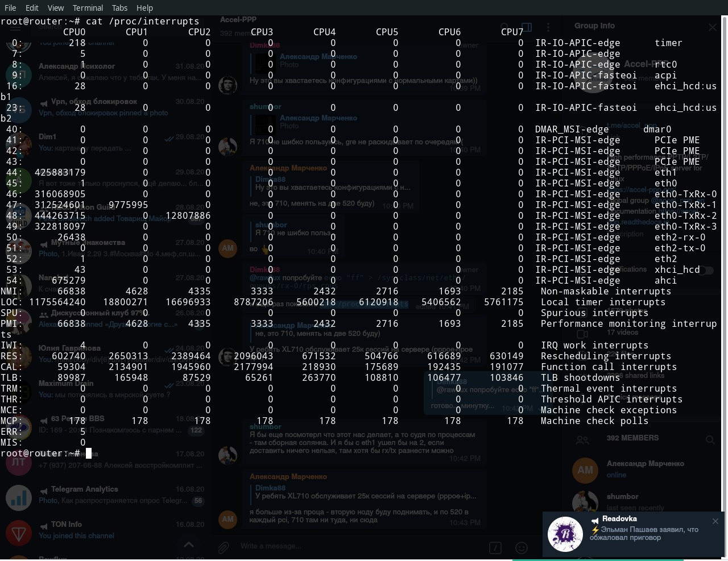Click the 'xhci_hcd' device name

[x=677, y=270]
